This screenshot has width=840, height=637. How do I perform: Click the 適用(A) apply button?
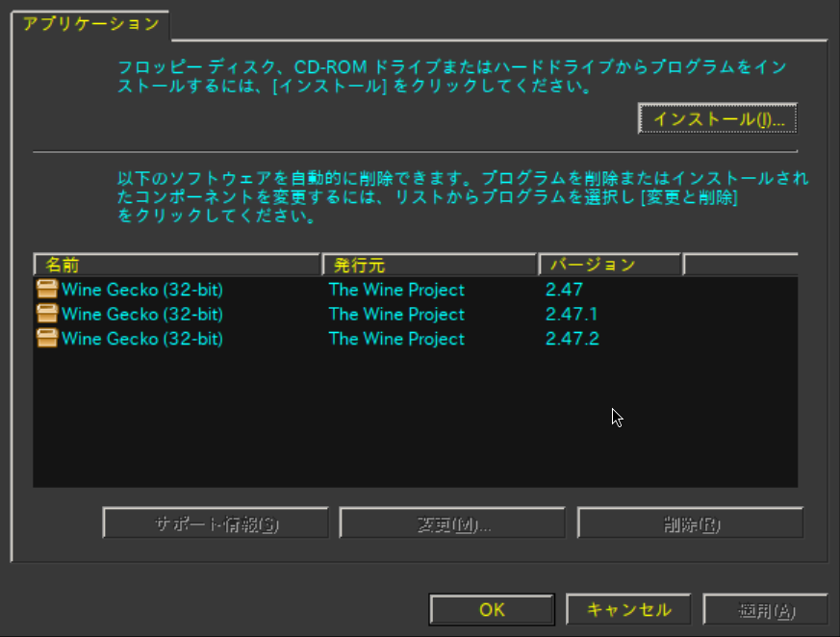[x=766, y=610]
